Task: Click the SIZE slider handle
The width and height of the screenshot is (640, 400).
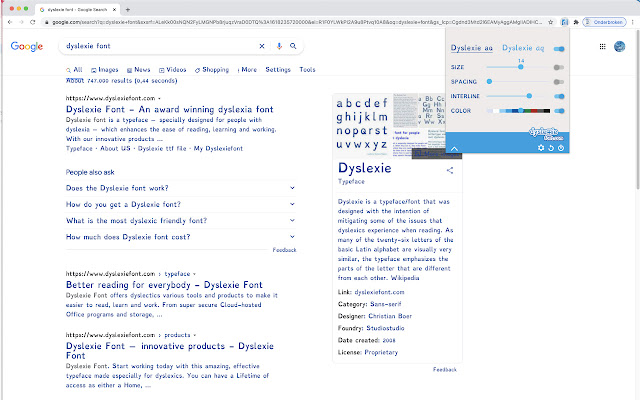Action: point(520,67)
